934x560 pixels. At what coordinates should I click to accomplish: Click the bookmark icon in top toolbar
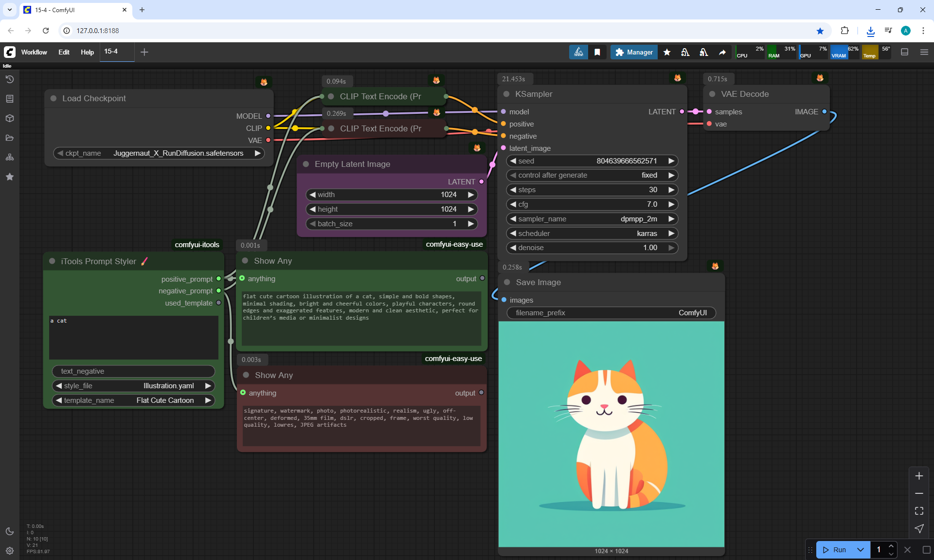(597, 52)
